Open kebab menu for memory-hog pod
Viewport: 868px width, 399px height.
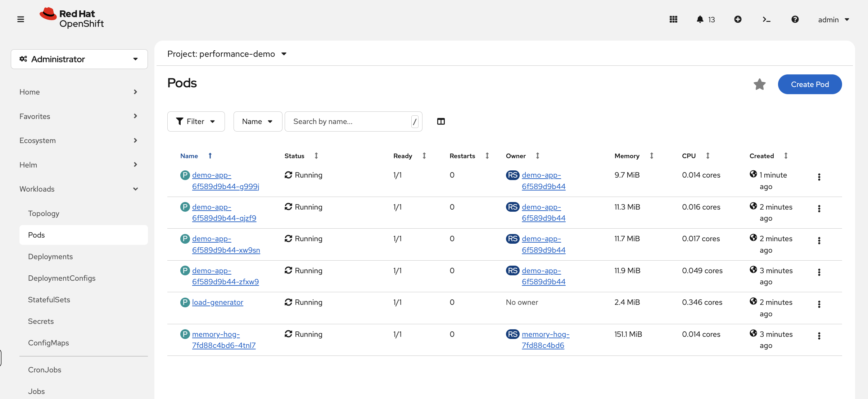pos(819,336)
